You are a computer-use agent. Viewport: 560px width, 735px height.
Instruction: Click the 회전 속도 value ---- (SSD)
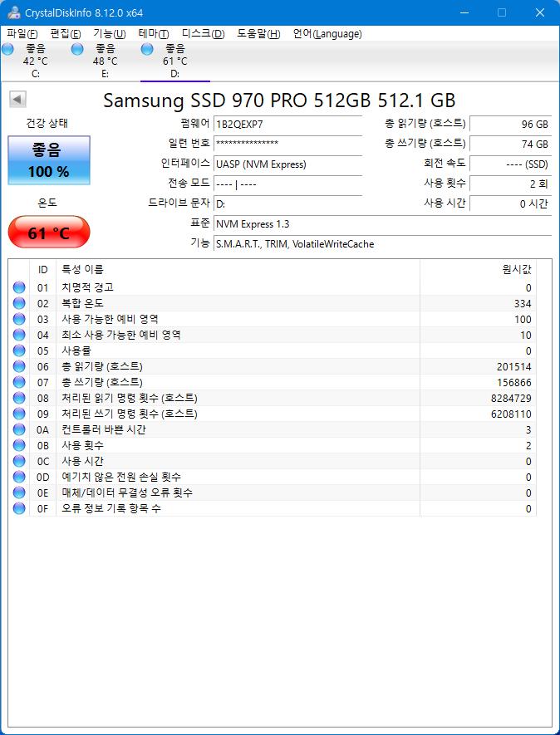click(510, 164)
